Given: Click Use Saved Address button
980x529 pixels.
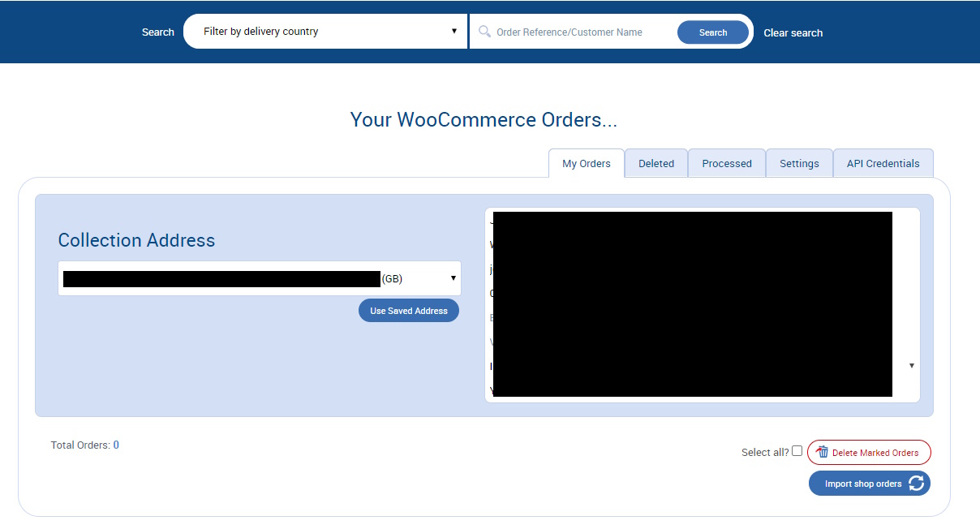Looking at the screenshot, I should pyautogui.click(x=409, y=311).
